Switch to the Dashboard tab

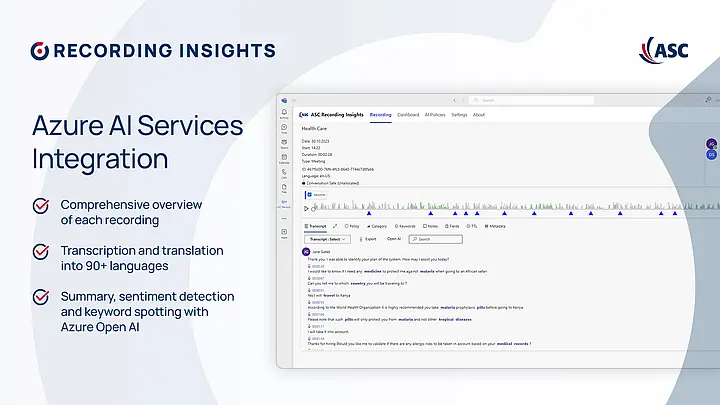click(x=408, y=115)
